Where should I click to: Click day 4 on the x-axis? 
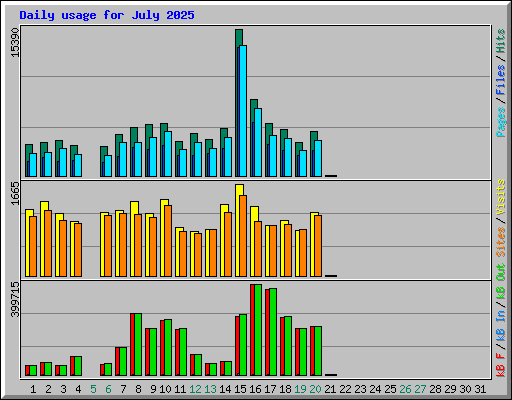tap(78, 389)
